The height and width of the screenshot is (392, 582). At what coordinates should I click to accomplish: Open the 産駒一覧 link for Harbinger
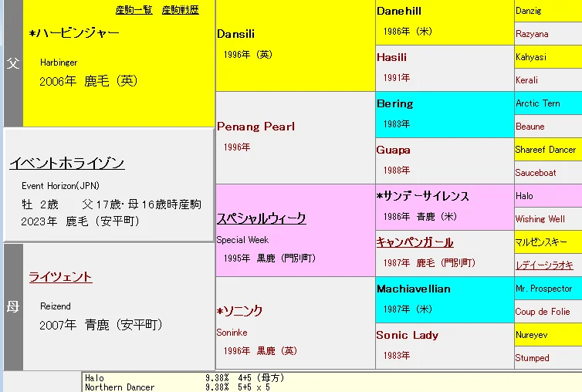coord(134,10)
